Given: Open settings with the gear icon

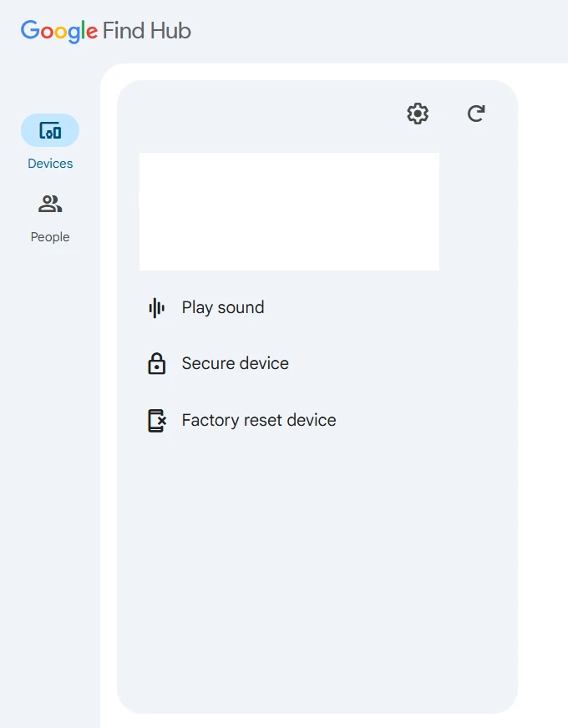Looking at the screenshot, I should click(418, 114).
